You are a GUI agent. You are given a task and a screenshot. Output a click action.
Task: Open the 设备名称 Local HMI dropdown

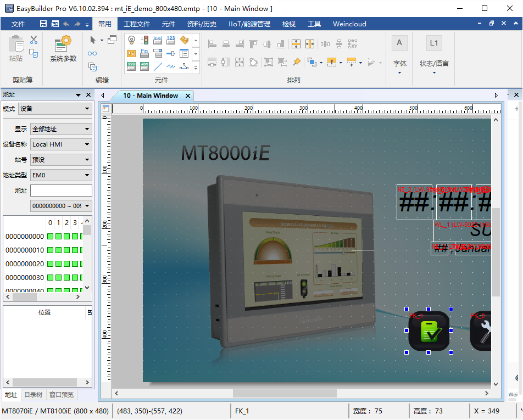pos(61,144)
